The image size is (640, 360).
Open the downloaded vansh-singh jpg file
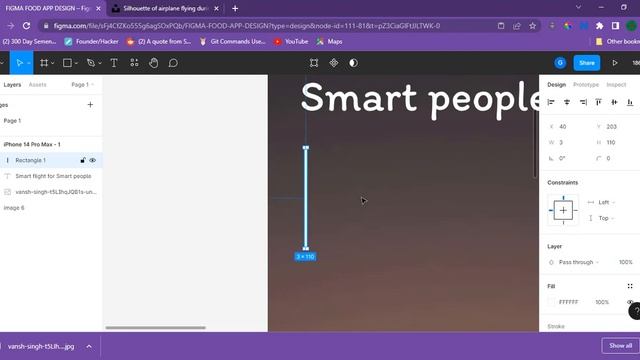point(41,347)
